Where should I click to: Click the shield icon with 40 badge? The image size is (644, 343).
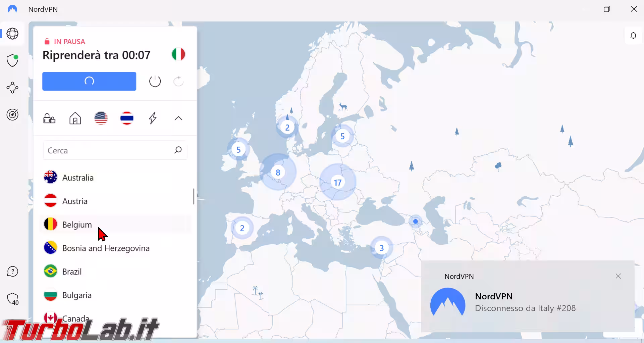12,299
